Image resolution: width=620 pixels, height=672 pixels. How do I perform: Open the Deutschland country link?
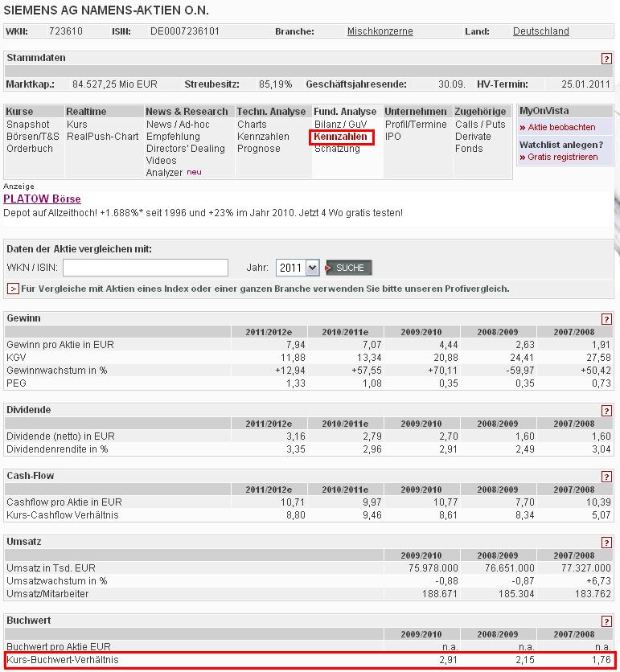(x=540, y=31)
